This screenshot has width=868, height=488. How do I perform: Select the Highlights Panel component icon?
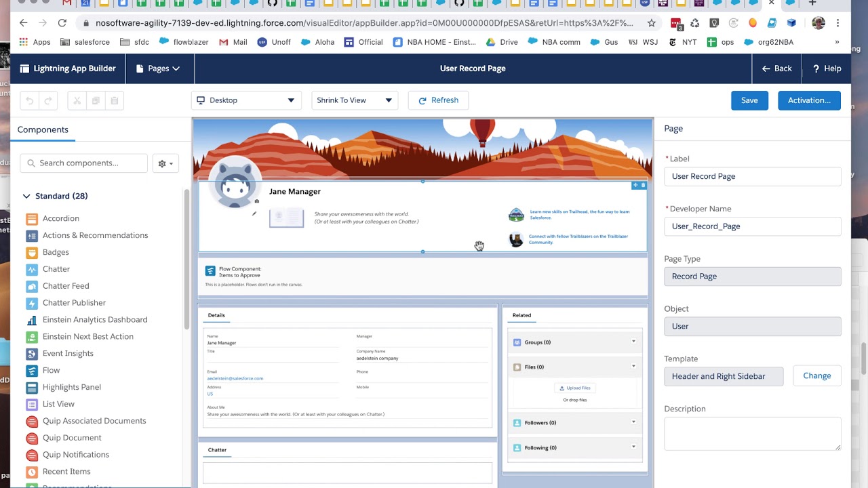click(x=31, y=387)
